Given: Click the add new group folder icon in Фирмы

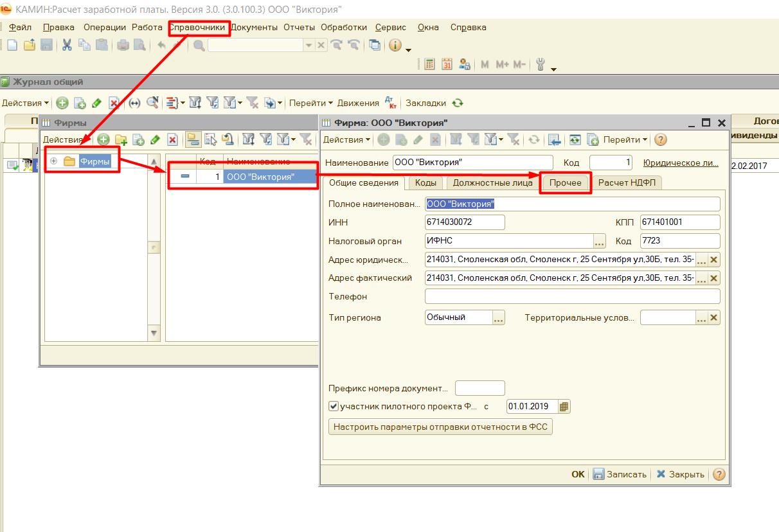Looking at the screenshot, I should [x=120, y=139].
